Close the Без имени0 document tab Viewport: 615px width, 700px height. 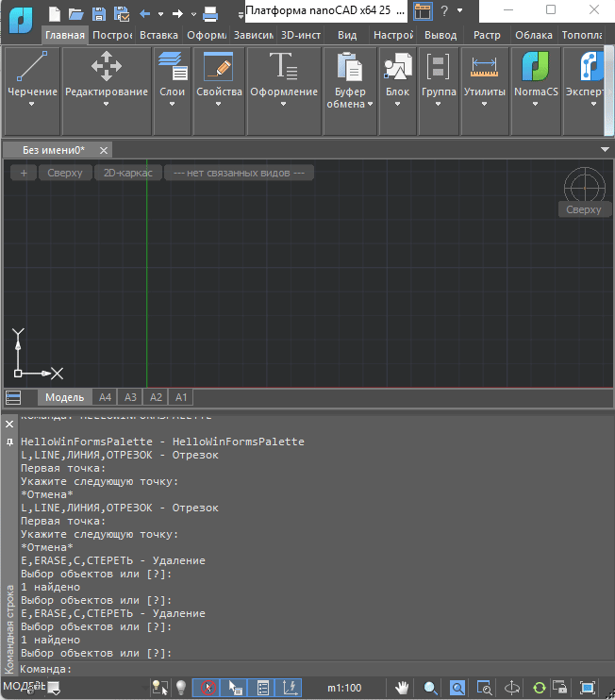pos(104,150)
